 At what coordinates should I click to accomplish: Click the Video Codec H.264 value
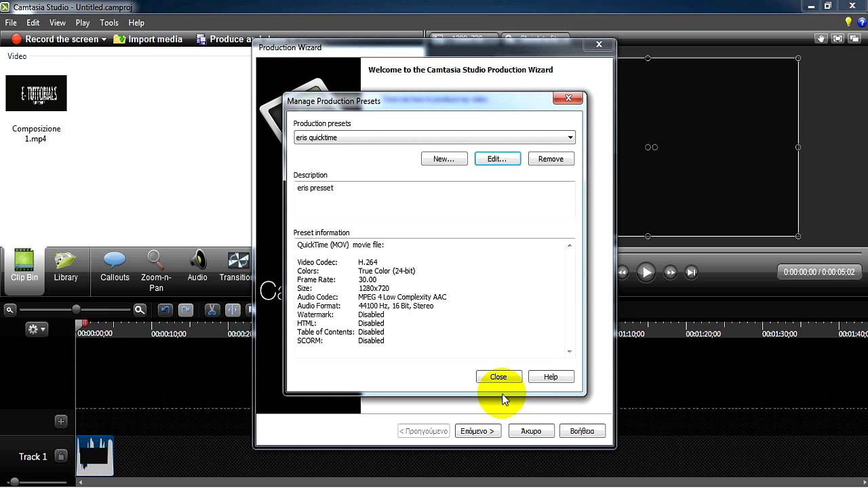point(368,262)
